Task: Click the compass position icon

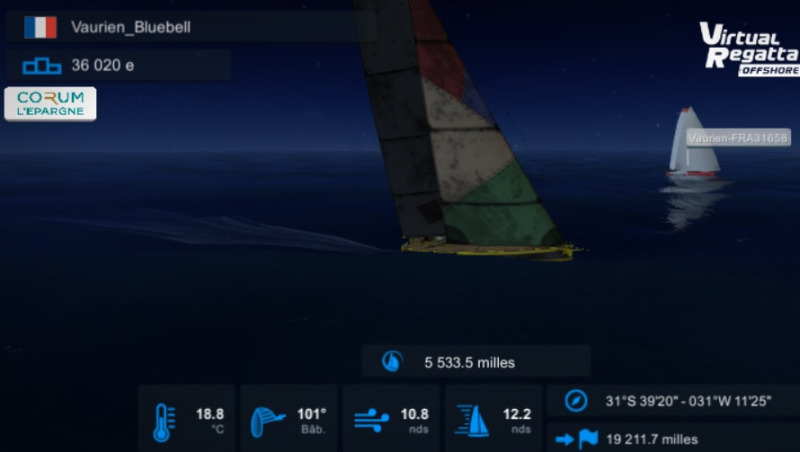Action: [576, 400]
